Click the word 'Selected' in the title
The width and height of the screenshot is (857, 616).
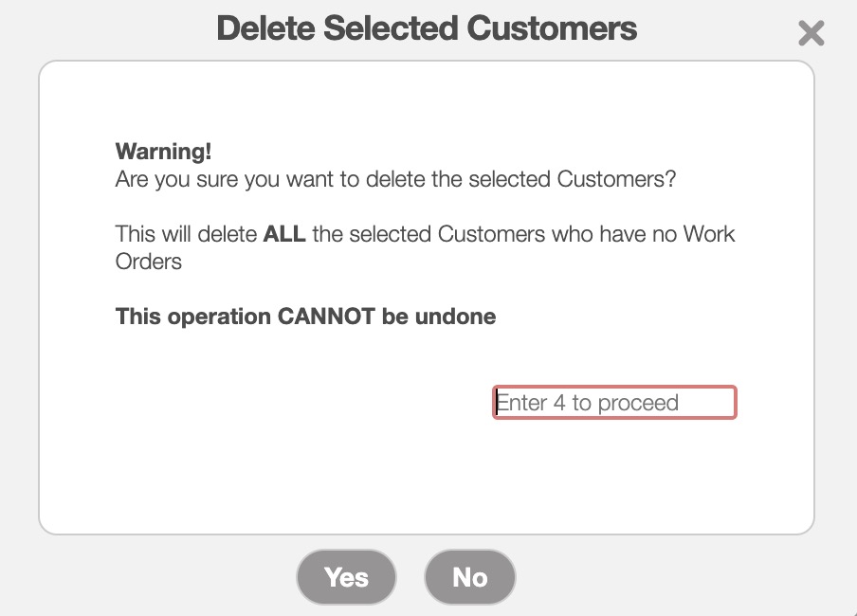391,28
